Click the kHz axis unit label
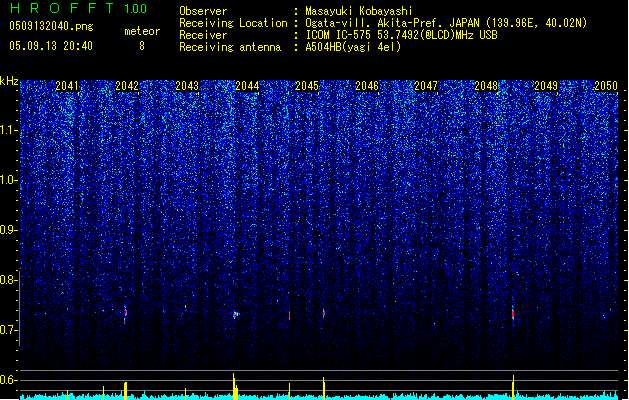Screen dimensions: 629x400 [x=9, y=81]
